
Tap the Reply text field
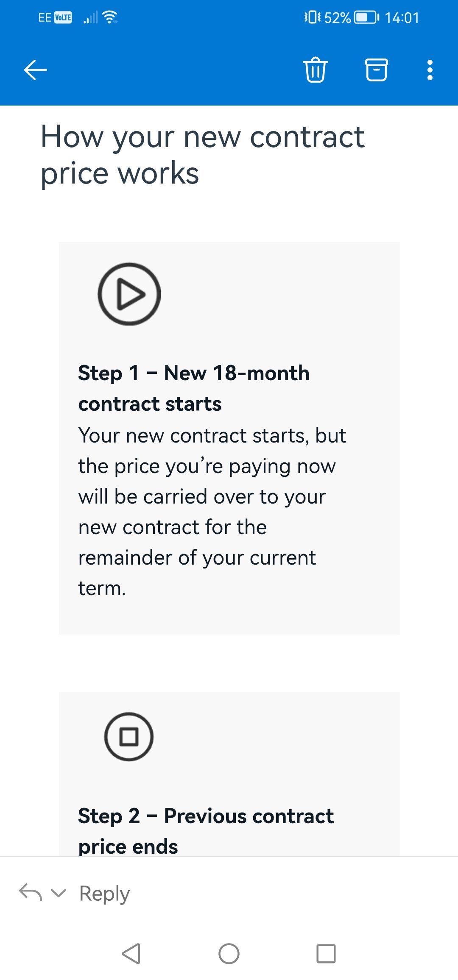tap(104, 894)
